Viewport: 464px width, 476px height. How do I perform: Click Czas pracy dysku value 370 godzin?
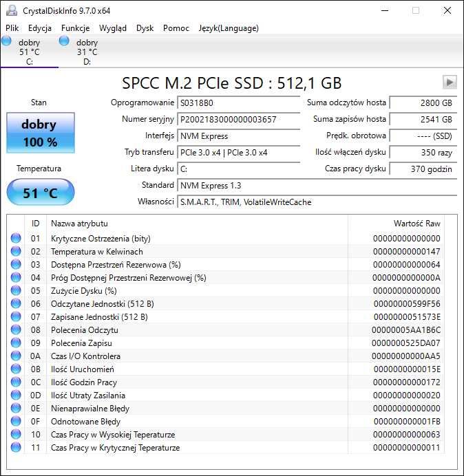click(423, 169)
